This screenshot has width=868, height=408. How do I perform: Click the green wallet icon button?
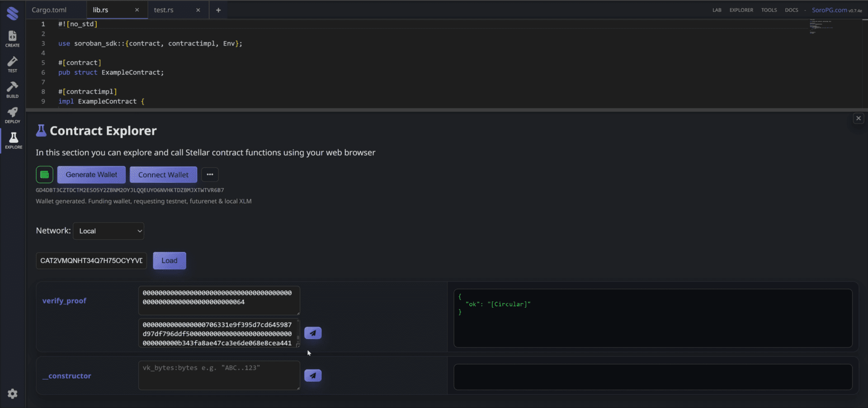click(x=44, y=174)
